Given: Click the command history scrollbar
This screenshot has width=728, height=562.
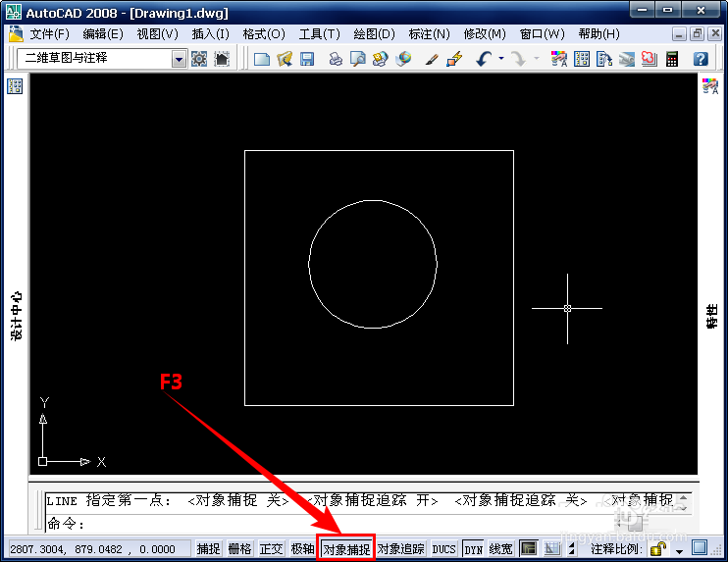Looking at the screenshot, I should 684,503.
